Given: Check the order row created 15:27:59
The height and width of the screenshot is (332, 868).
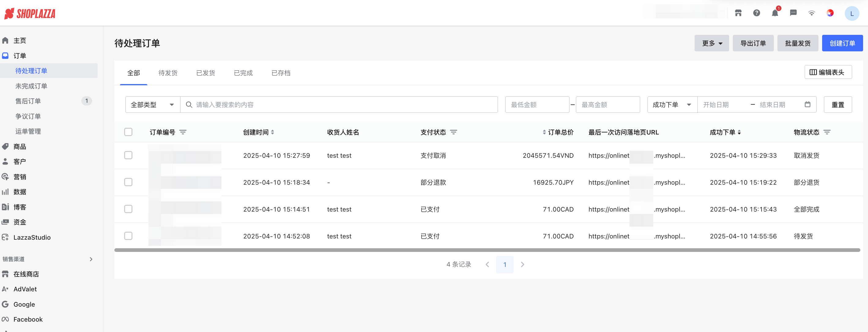Looking at the screenshot, I should (x=128, y=155).
